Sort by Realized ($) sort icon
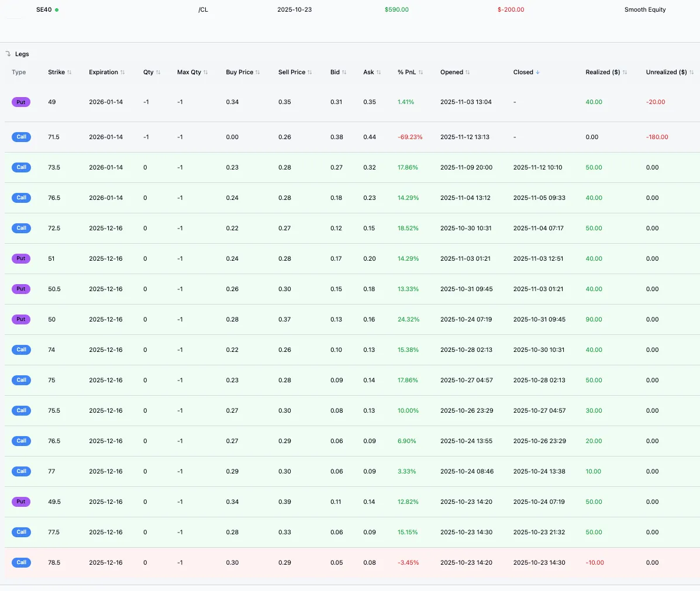 point(625,72)
